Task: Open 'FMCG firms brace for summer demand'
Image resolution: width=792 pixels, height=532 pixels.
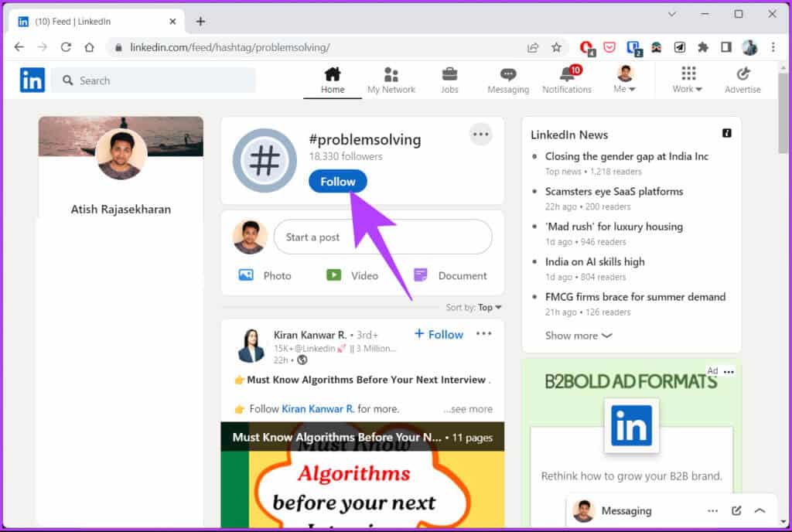Action: [635, 297]
